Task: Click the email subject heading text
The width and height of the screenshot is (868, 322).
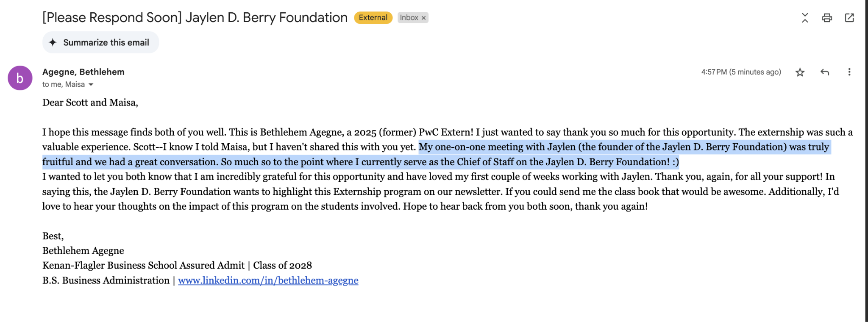Action: tap(195, 17)
